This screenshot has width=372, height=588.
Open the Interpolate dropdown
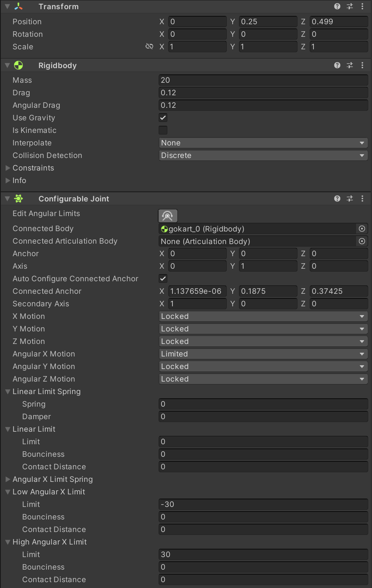pos(263,143)
